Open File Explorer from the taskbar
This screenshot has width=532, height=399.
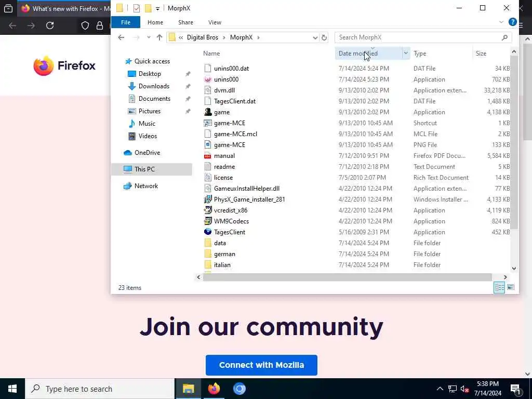pyautogui.click(x=188, y=389)
